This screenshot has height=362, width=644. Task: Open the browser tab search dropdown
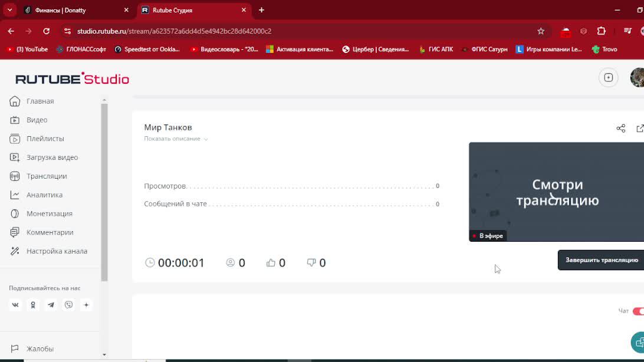click(10, 10)
